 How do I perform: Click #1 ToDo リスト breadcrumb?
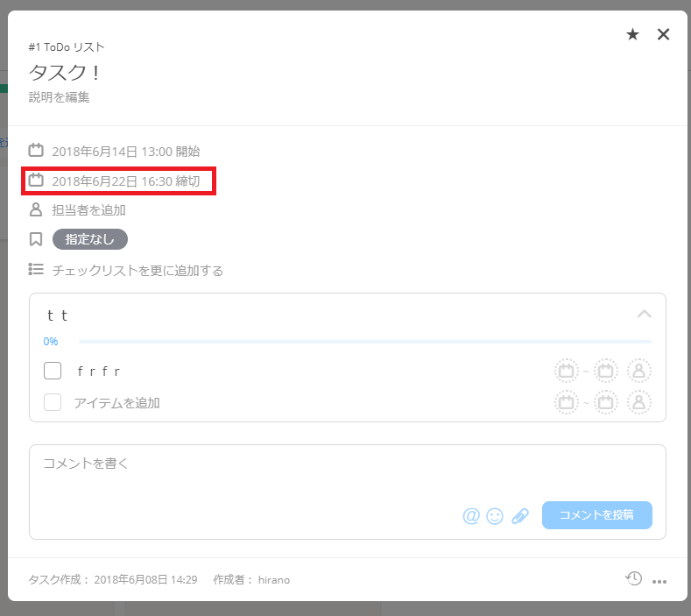[x=67, y=46]
